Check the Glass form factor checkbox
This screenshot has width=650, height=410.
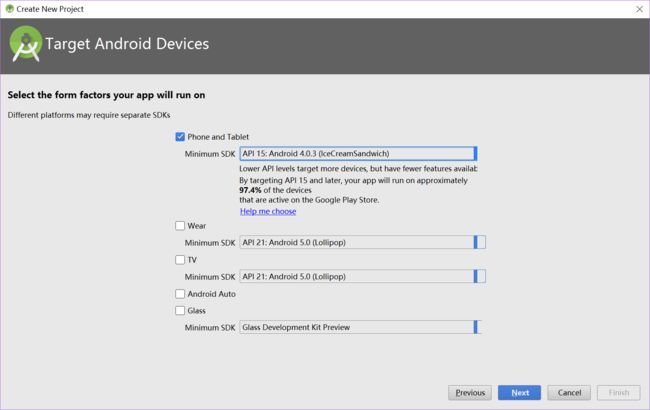click(180, 311)
